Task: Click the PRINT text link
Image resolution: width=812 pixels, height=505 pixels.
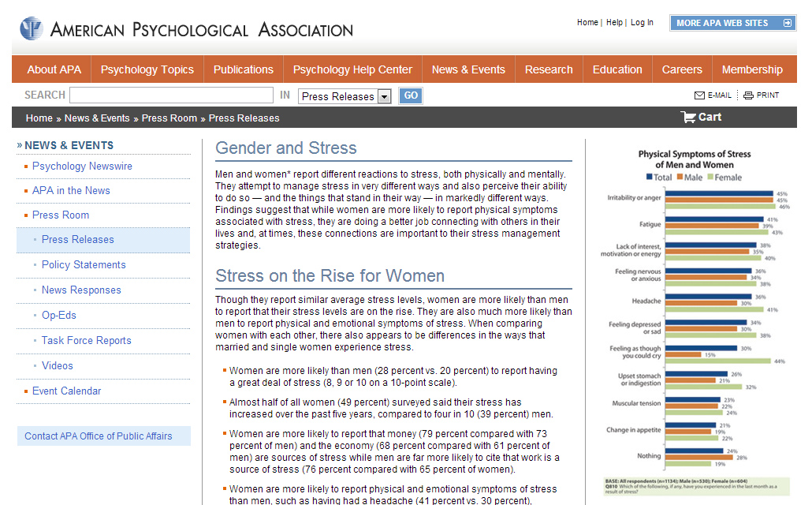Action: tap(768, 95)
